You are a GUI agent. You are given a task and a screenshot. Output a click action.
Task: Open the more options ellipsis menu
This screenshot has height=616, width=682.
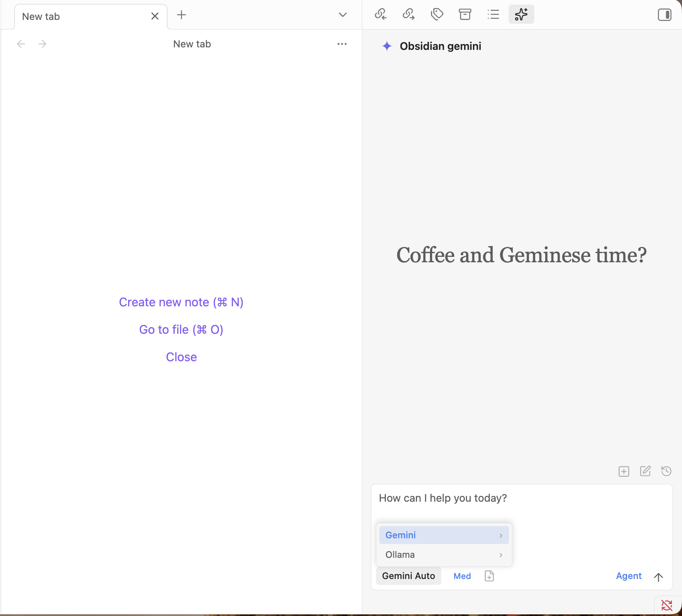coord(342,44)
